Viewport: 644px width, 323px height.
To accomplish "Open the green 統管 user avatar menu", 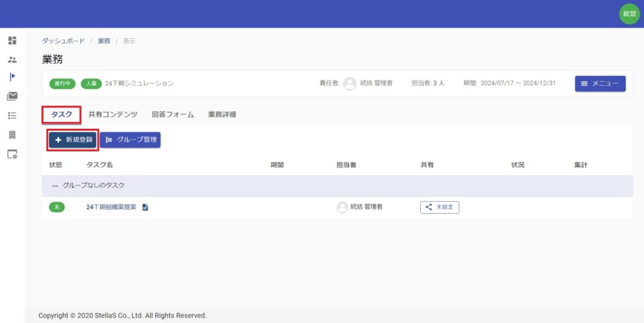I will coord(629,14).
